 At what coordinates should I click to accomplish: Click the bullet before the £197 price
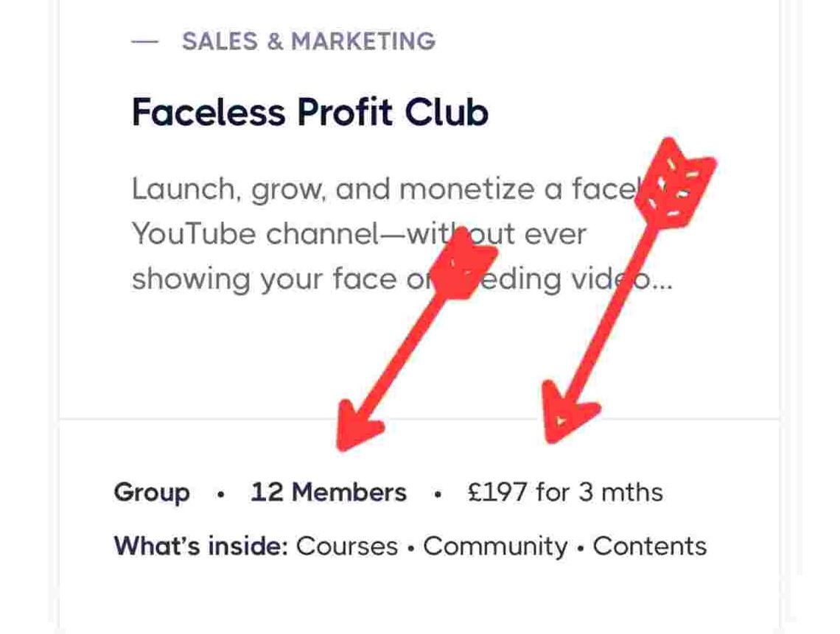point(438,495)
